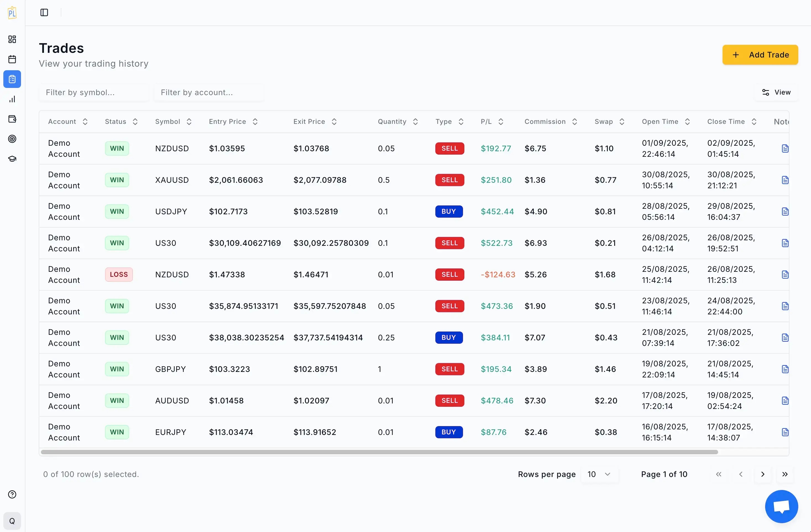The width and height of the screenshot is (811, 532).
Task: Open the Analytics bar-chart icon
Action: pyautogui.click(x=12, y=99)
